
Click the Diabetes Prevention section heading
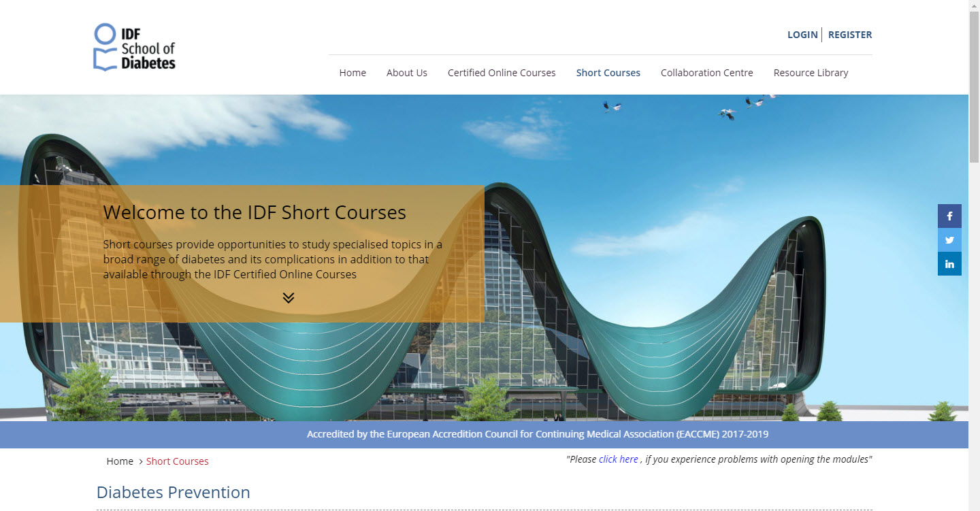[x=174, y=492]
